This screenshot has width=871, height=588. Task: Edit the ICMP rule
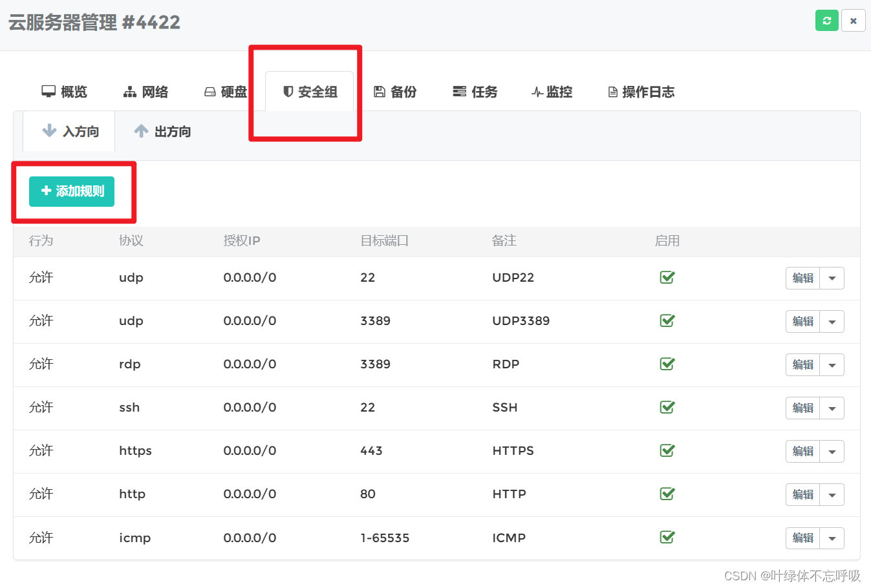click(x=803, y=538)
